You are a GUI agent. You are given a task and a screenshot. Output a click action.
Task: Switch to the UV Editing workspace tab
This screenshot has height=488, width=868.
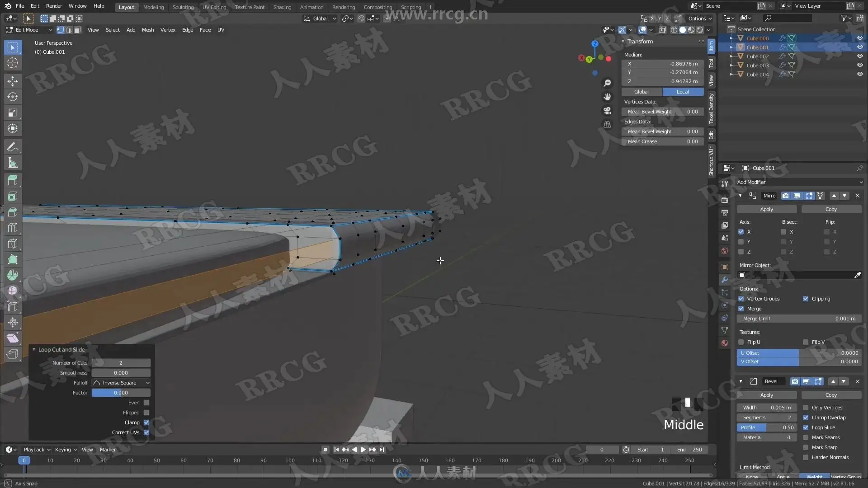[214, 7]
